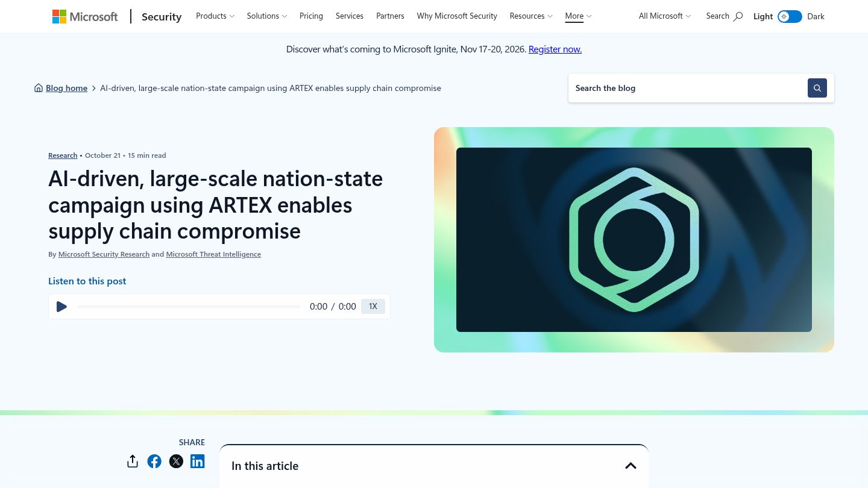Open Microsoft Security Research author link
This screenshot has height=488, width=868.
(104, 254)
